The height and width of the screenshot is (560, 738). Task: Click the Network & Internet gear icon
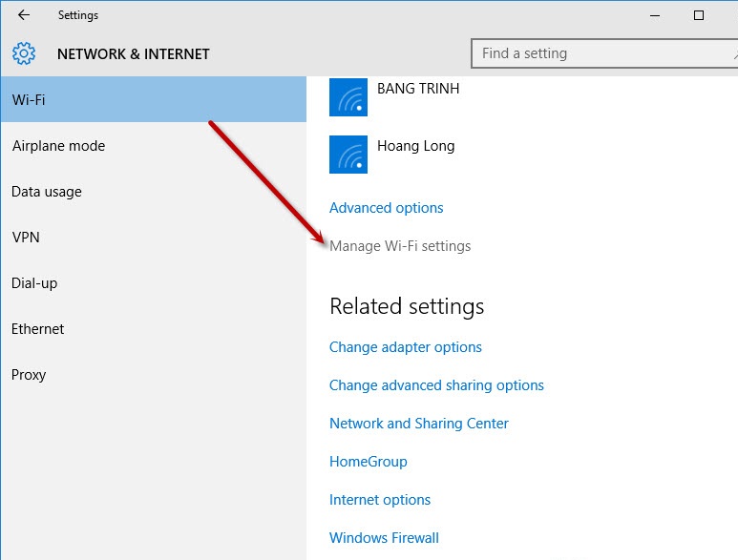click(24, 53)
